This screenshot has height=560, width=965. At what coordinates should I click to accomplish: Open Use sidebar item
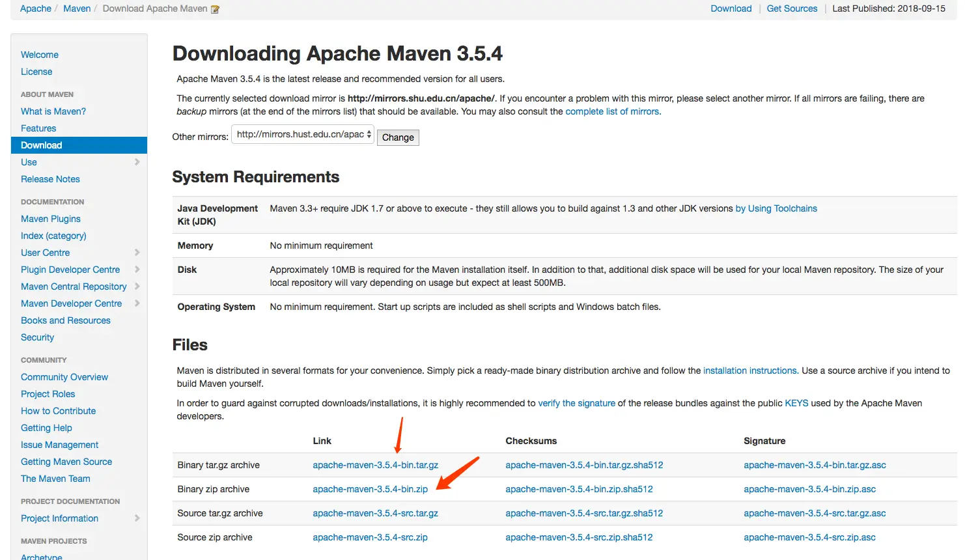point(29,162)
